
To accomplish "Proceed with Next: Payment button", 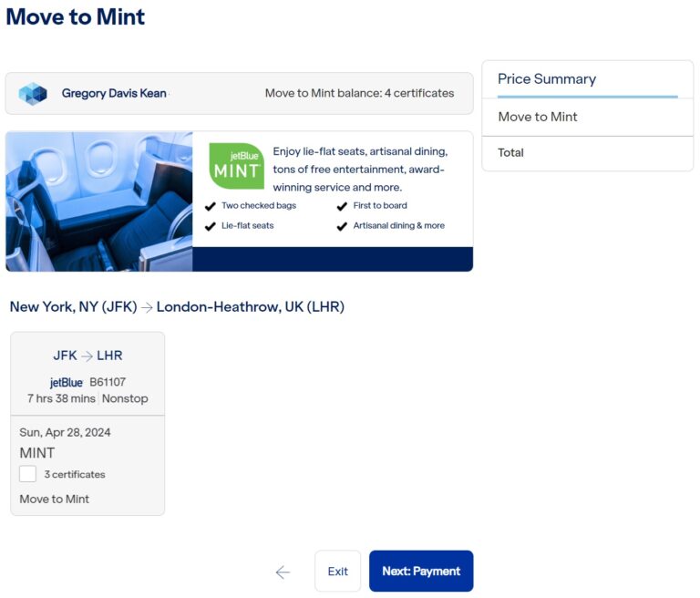I will coord(421,572).
